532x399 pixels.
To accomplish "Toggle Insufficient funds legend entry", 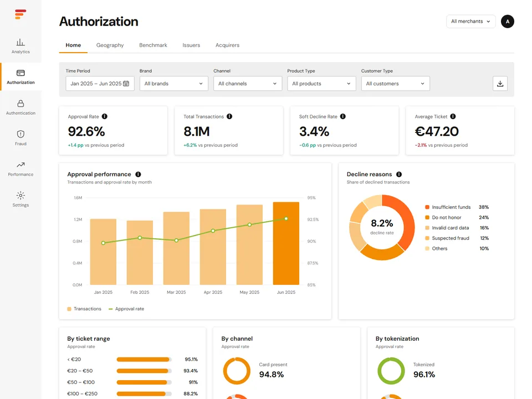I will click(x=457, y=207).
